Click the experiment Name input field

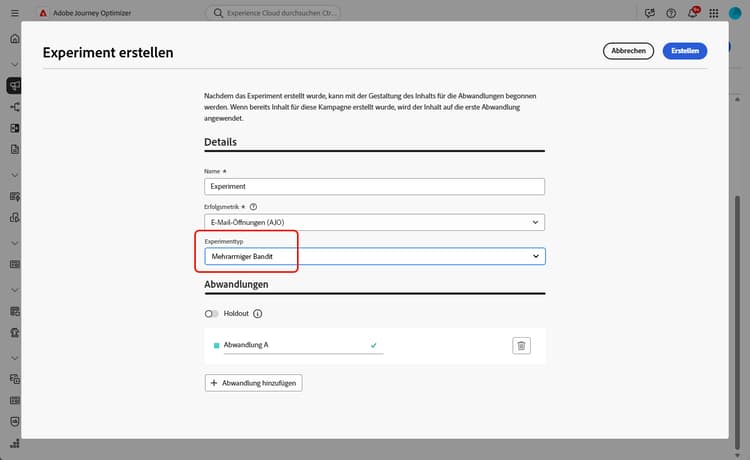pyautogui.click(x=374, y=186)
